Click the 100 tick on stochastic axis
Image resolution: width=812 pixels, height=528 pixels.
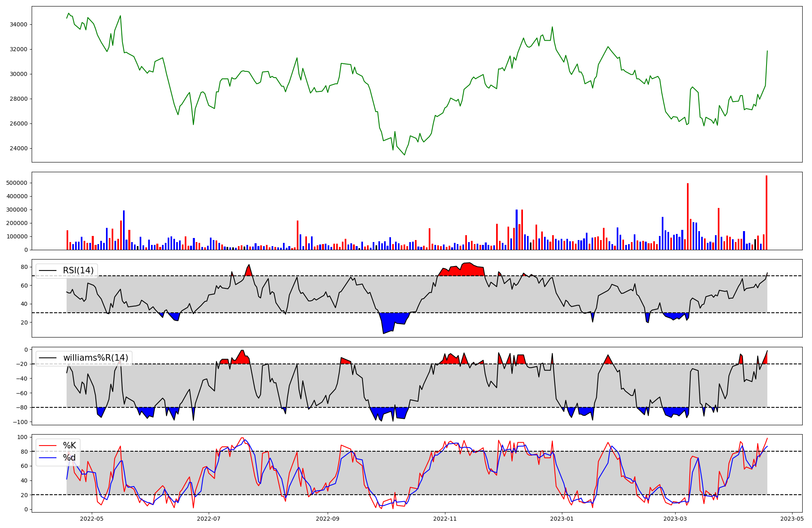pos(23,437)
